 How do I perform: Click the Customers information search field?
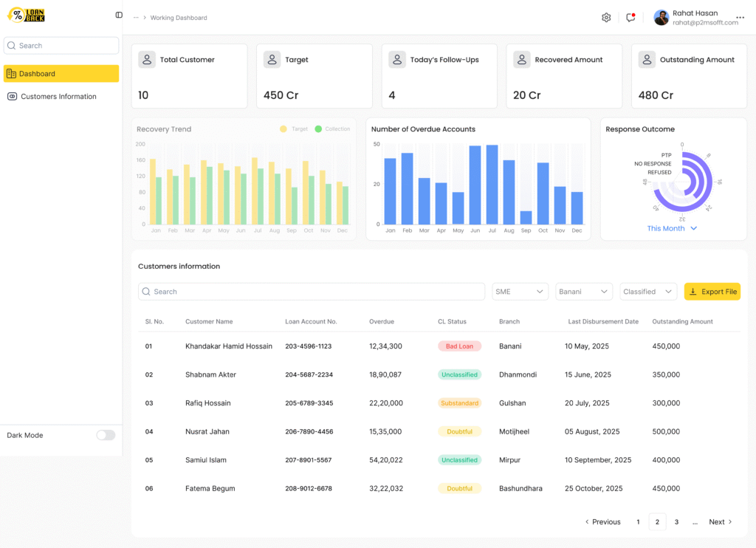311,292
